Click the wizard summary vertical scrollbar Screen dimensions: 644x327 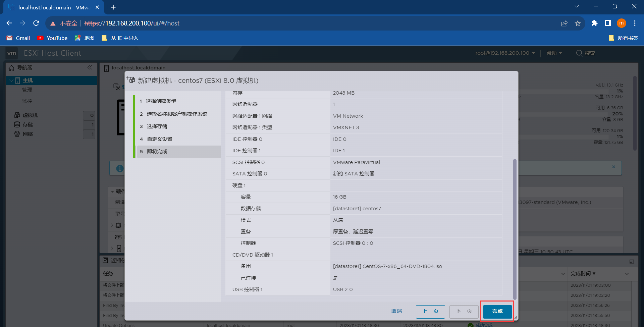click(x=515, y=229)
